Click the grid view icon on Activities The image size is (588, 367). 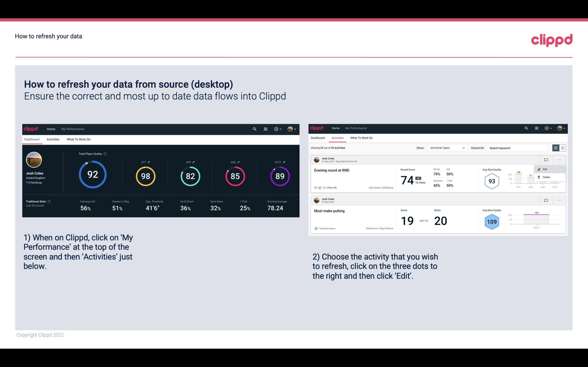562,148
